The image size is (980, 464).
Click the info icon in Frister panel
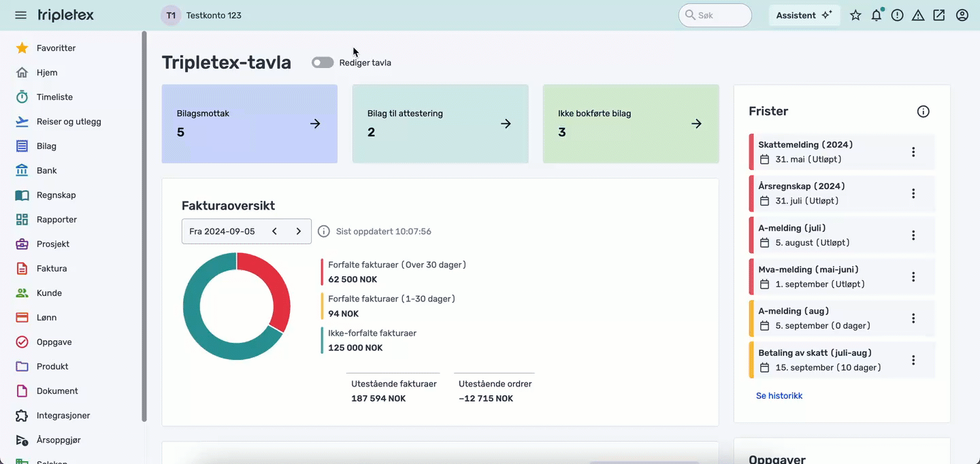[x=923, y=112]
